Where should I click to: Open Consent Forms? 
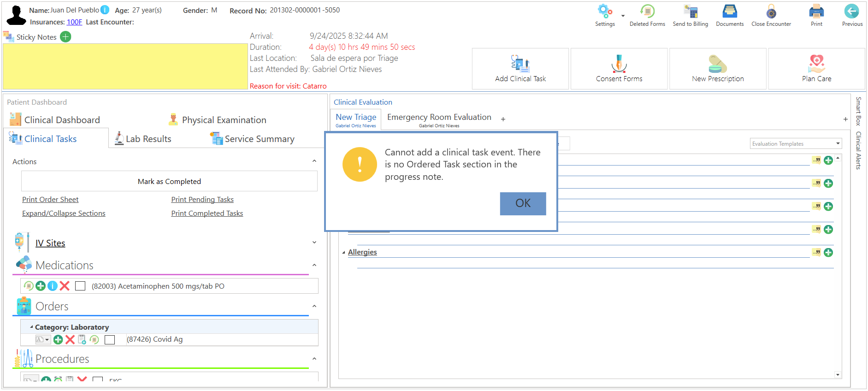[x=619, y=69]
